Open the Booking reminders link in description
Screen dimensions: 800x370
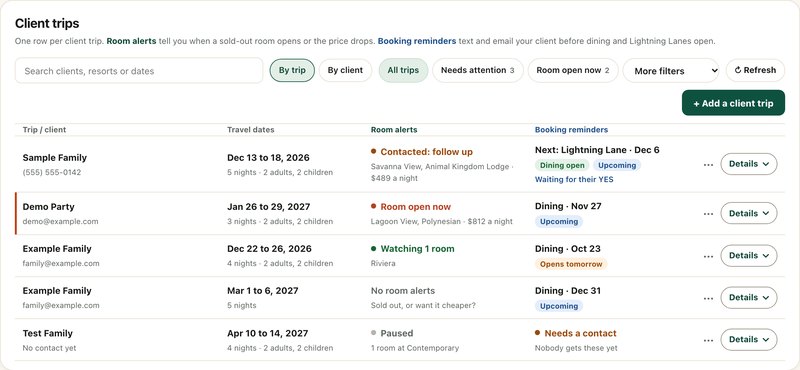(417, 41)
